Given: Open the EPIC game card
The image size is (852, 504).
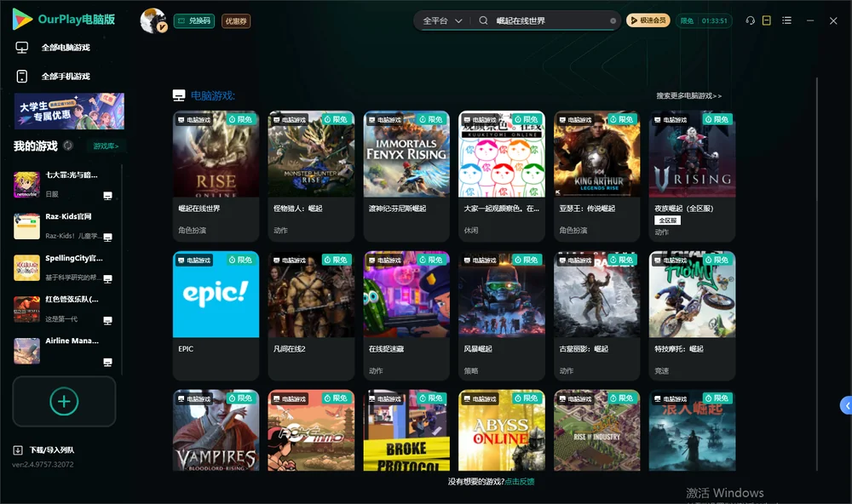Looking at the screenshot, I should click(x=216, y=316).
